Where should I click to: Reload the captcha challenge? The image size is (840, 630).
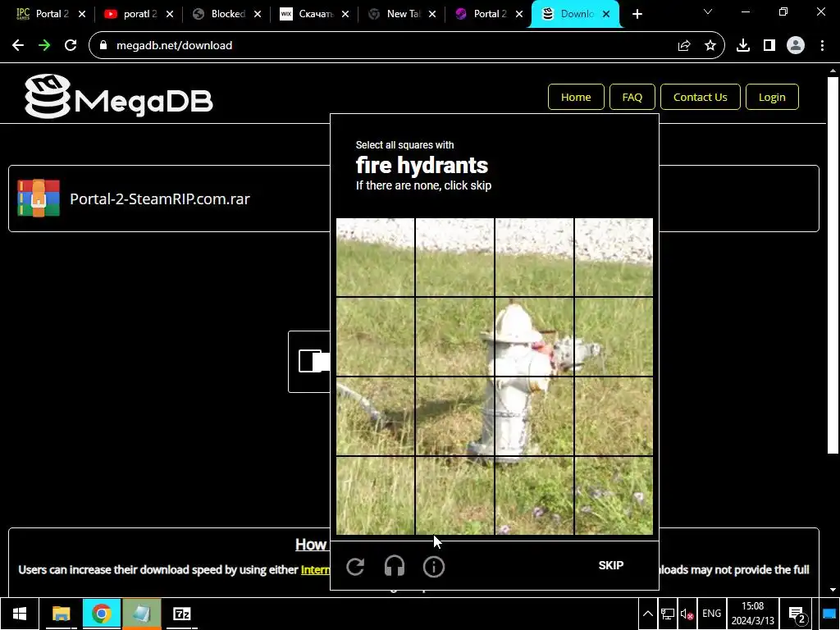point(355,566)
